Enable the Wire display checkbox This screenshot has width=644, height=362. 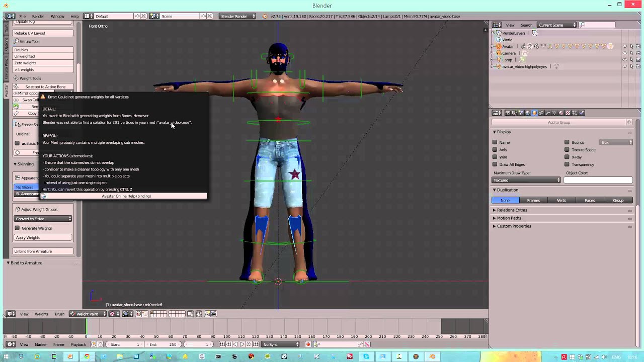coord(495,157)
